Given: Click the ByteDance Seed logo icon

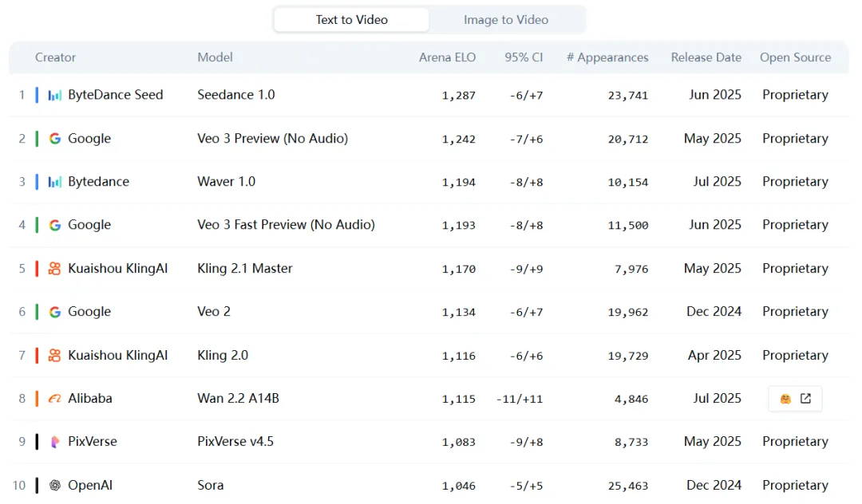Looking at the screenshot, I should 54,95.
